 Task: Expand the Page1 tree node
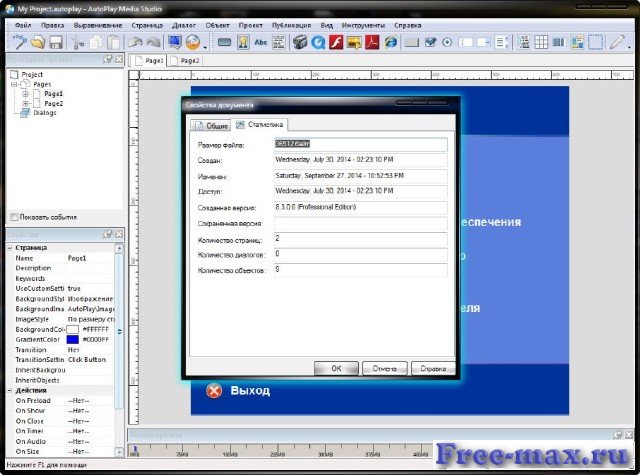click(x=25, y=94)
